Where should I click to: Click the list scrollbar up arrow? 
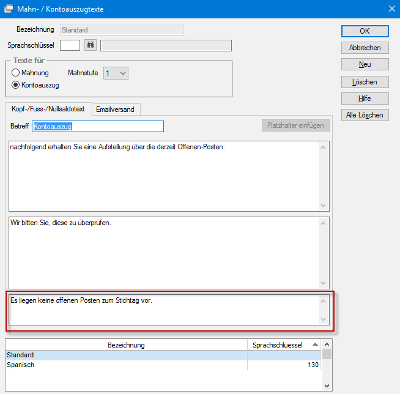[x=327, y=344]
